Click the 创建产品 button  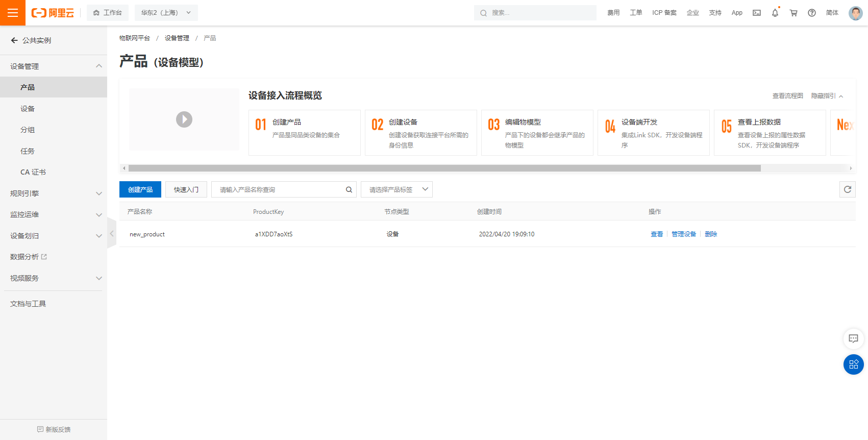tap(140, 189)
